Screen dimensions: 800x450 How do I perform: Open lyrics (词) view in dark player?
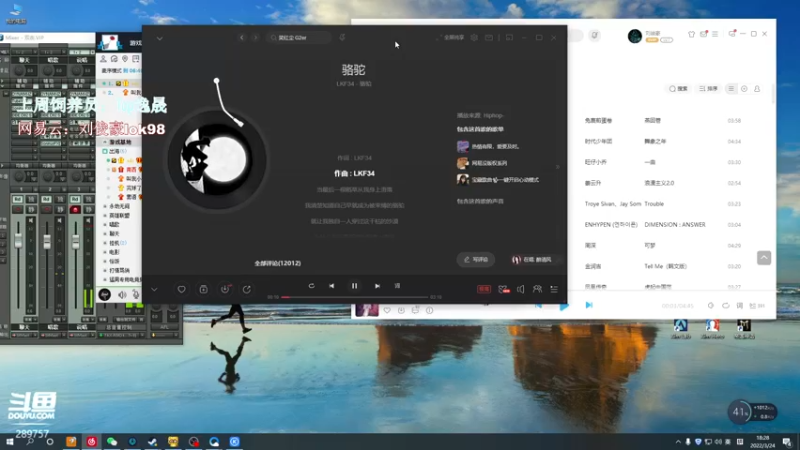397,286
